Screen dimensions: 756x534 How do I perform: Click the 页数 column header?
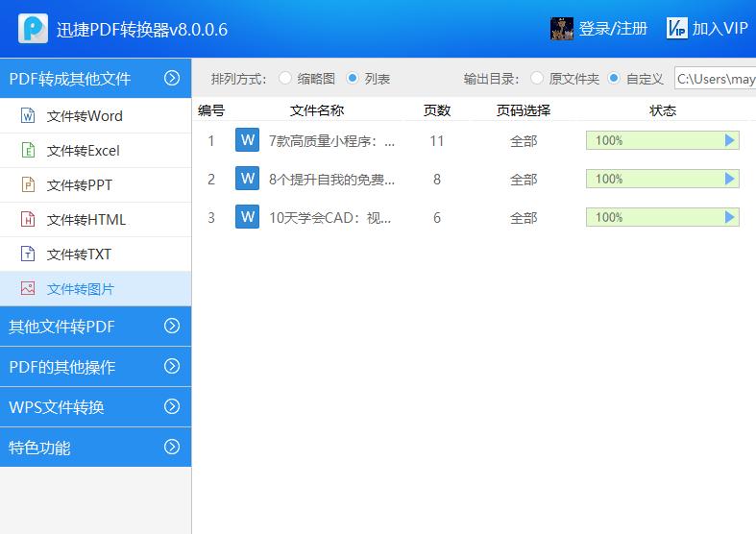pyautogui.click(x=437, y=110)
